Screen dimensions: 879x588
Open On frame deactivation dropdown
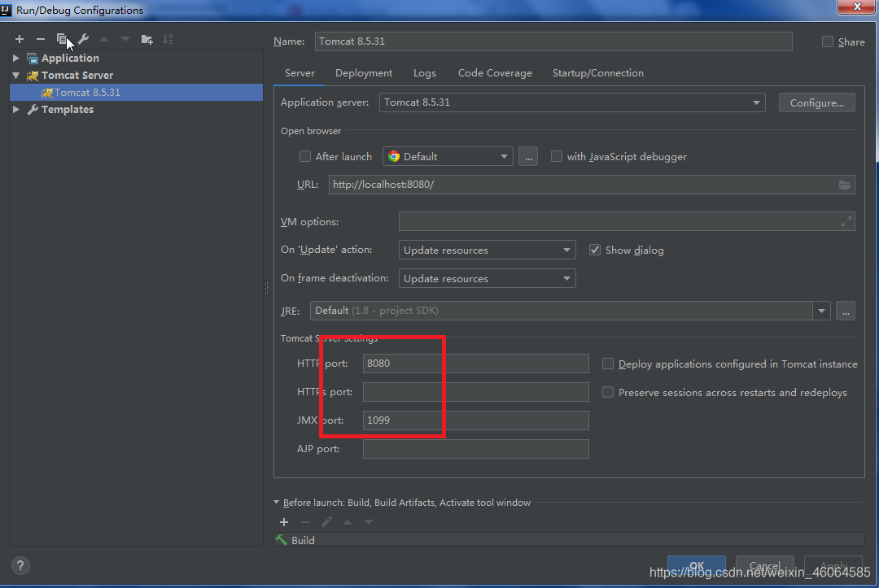pyautogui.click(x=488, y=278)
